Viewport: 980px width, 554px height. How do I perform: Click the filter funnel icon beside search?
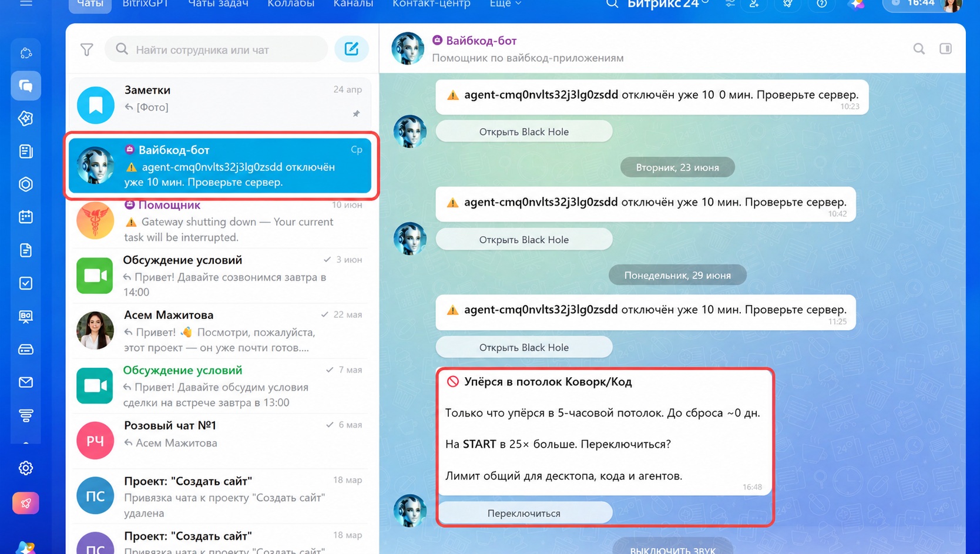tap(87, 50)
